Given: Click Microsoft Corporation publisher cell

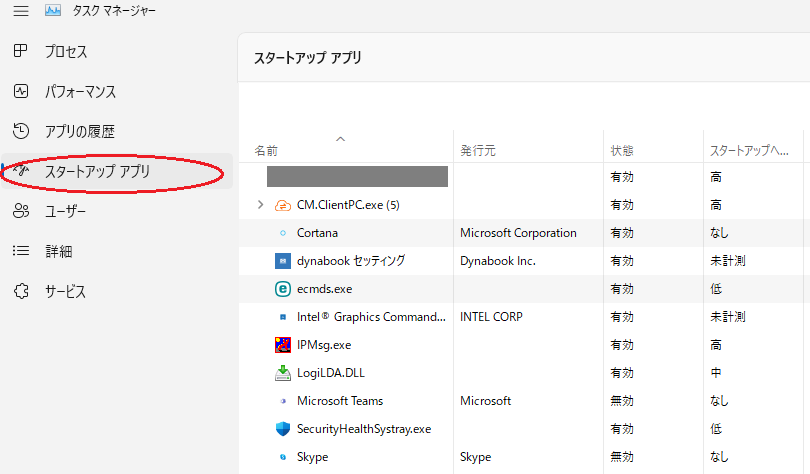Looking at the screenshot, I should click(518, 233).
